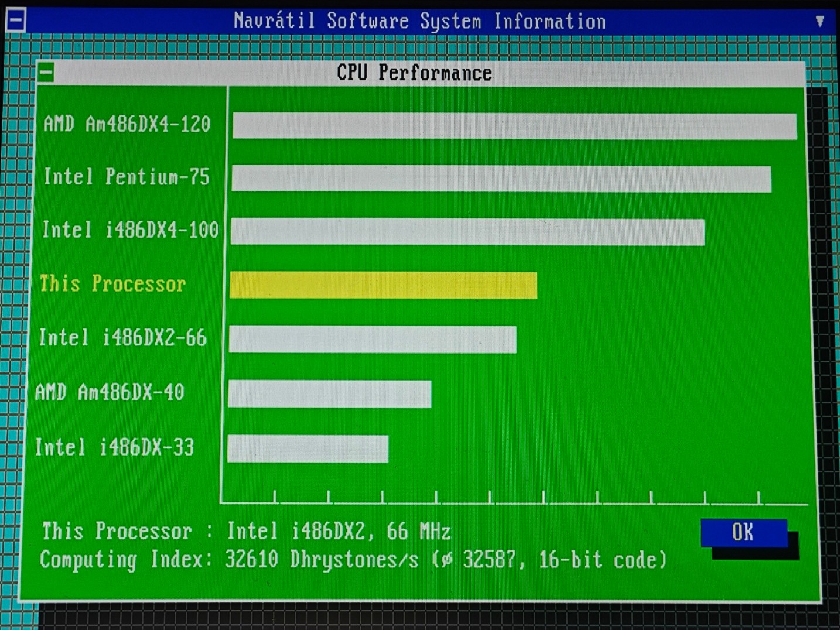Click the Intel i486DX2-66 performance bar
Image resolution: width=840 pixels, height=630 pixels.
click(373, 340)
